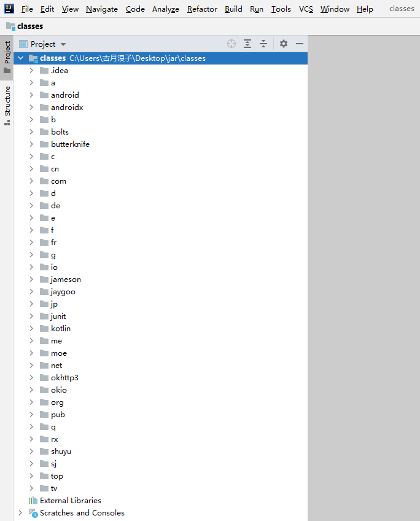This screenshot has height=521, width=420.
Task: Click the android folder icon
Action: click(x=44, y=95)
